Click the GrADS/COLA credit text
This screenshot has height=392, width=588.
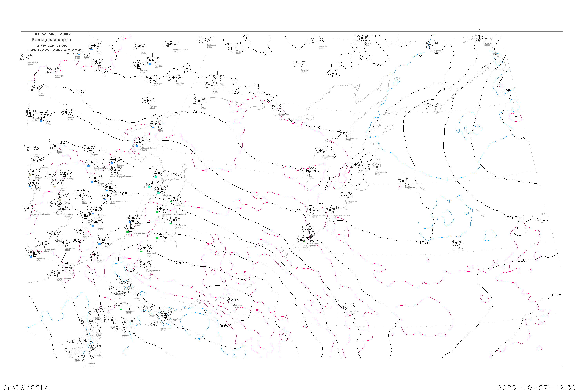click(x=26, y=387)
